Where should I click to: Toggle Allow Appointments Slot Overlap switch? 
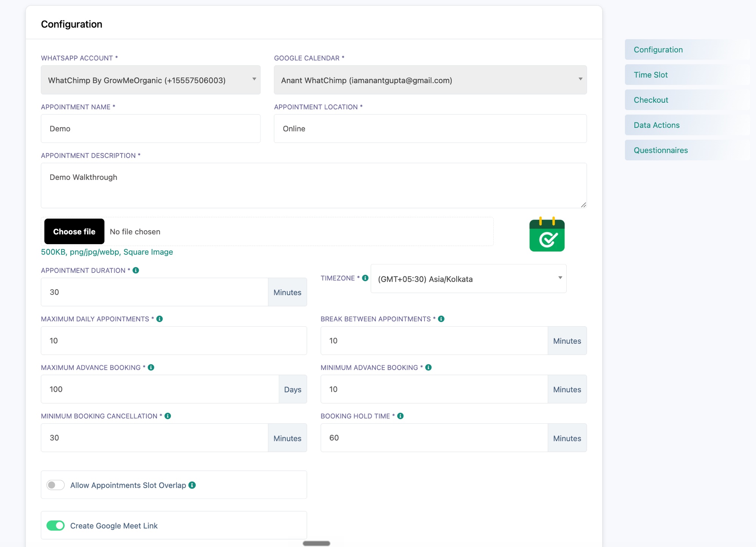coord(56,485)
